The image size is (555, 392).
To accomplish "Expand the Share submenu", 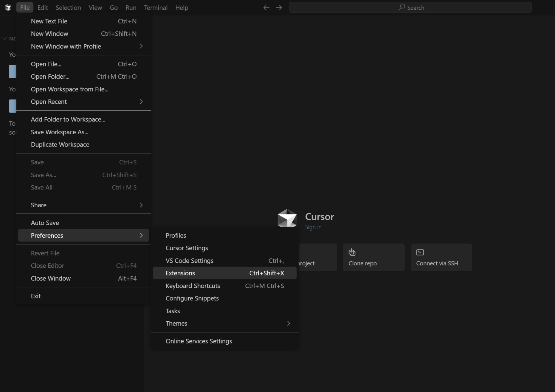I will [83, 205].
